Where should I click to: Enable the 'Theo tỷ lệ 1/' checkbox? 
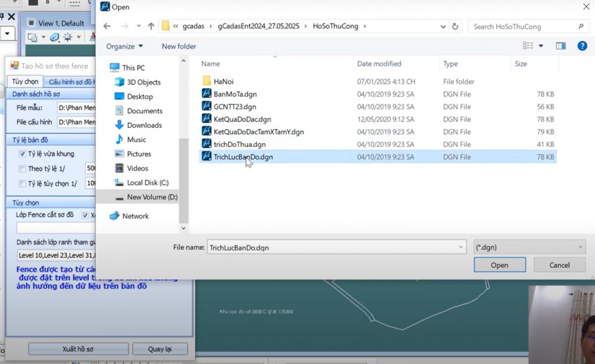[x=22, y=169]
